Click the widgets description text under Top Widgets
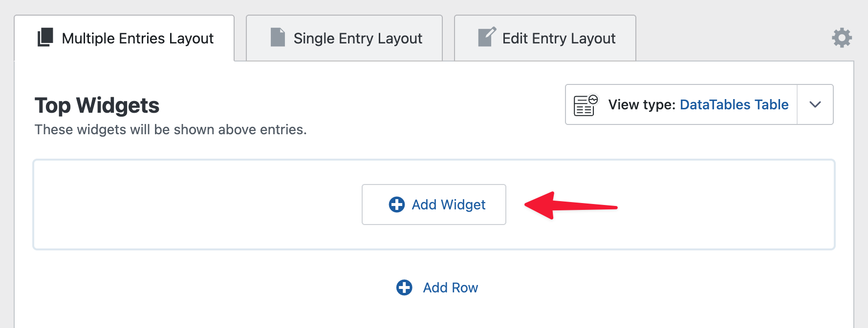This screenshot has height=328, width=868. pyautogui.click(x=170, y=129)
